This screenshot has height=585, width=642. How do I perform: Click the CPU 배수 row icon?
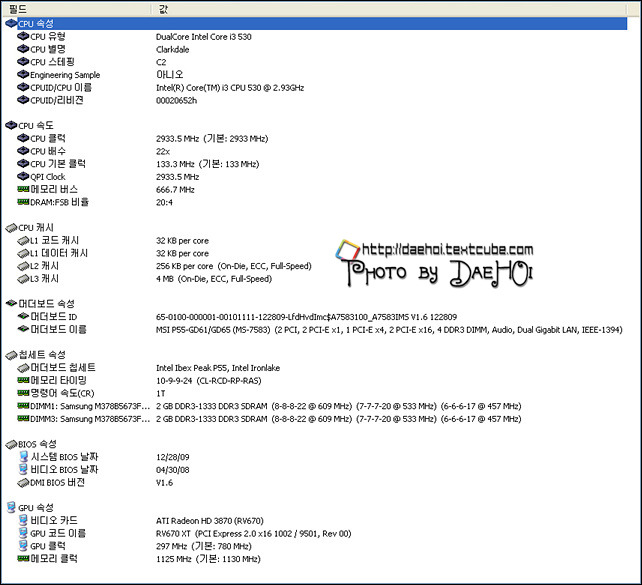pyautogui.click(x=23, y=151)
